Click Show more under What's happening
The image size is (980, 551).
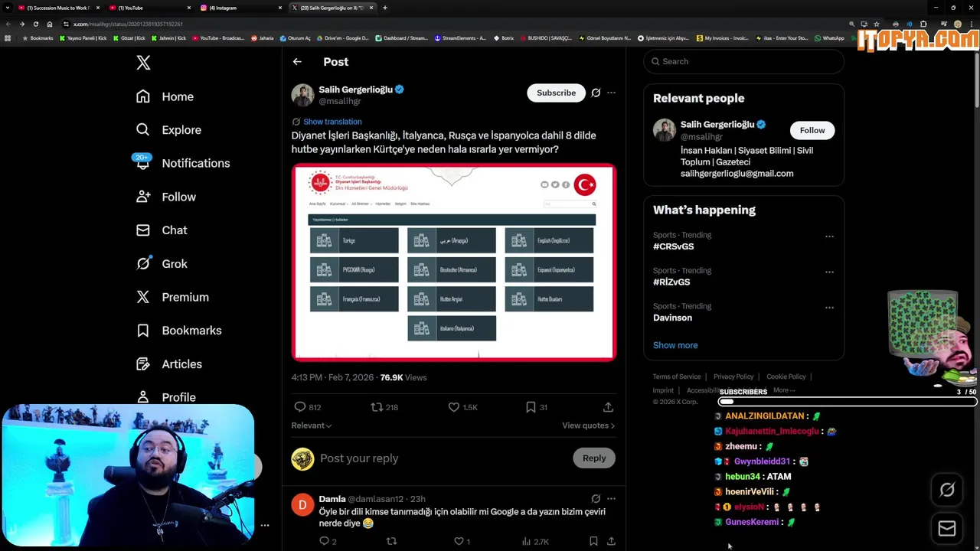pos(675,345)
